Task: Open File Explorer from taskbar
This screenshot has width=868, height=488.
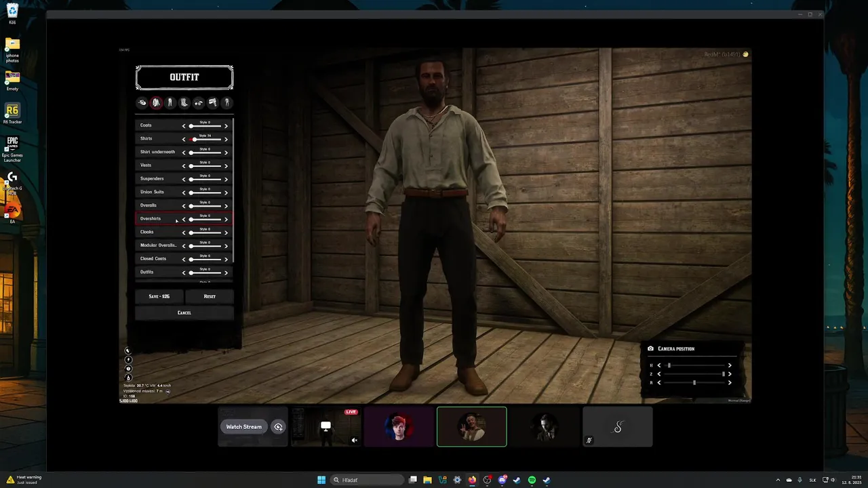Action: pyautogui.click(x=427, y=480)
